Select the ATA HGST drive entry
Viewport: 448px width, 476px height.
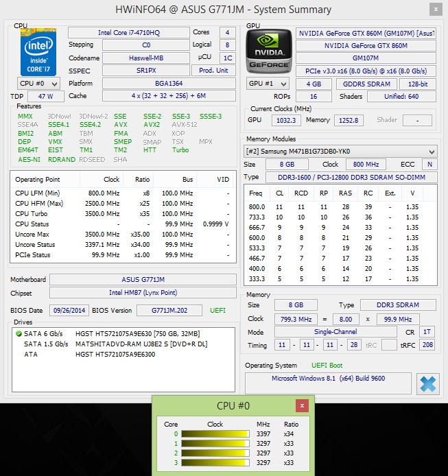pyautogui.click(x=123, y=355)
